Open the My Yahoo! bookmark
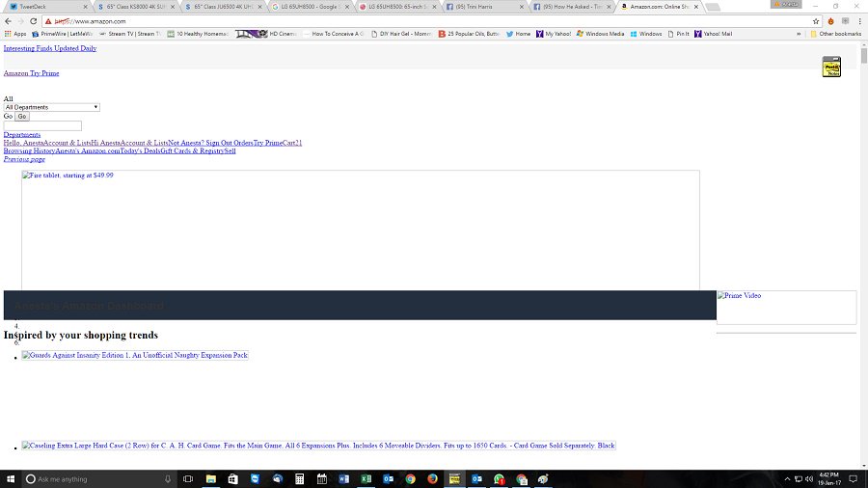This screenshot has width=868, height=488. pyautogui.click(x=554, y=34)
